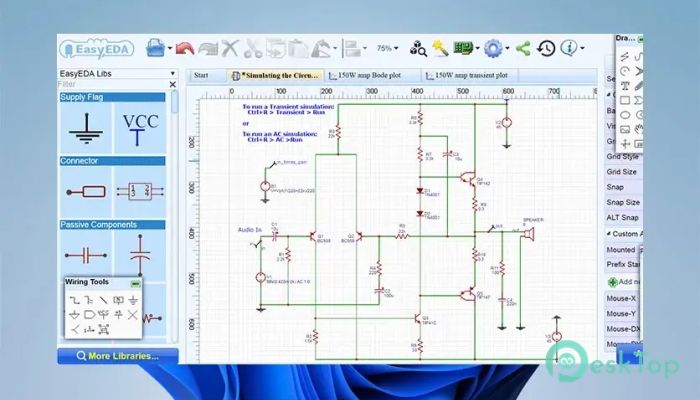Image resolution: width=700 pixels, height=400 pixels.
Task: Click the Copy toolbar icon
Action: click(275, 48)
